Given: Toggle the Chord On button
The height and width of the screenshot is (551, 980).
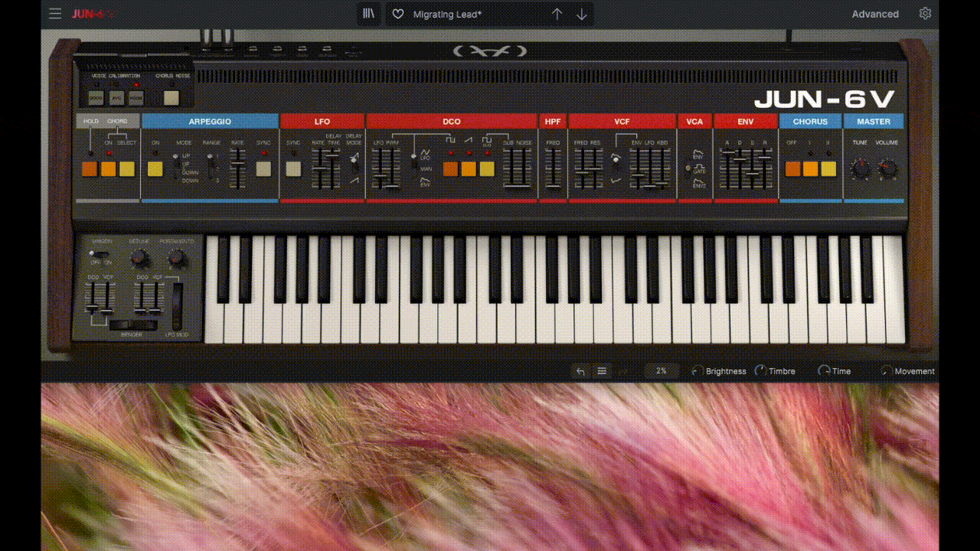Looking at the screenshot, I should (x=109, y=169).
